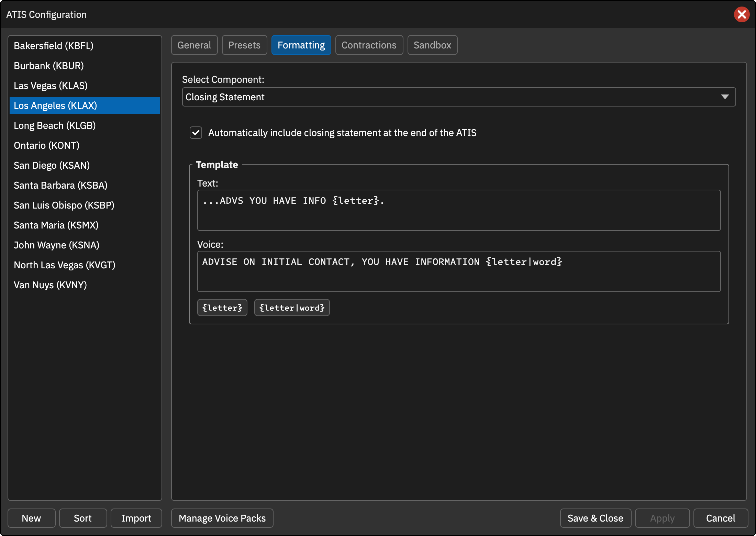The height and width of the screenshot is (536, 756).
Task: Select Bakersfield (KBFL) in the list
Action: click(x=85, y=46)
